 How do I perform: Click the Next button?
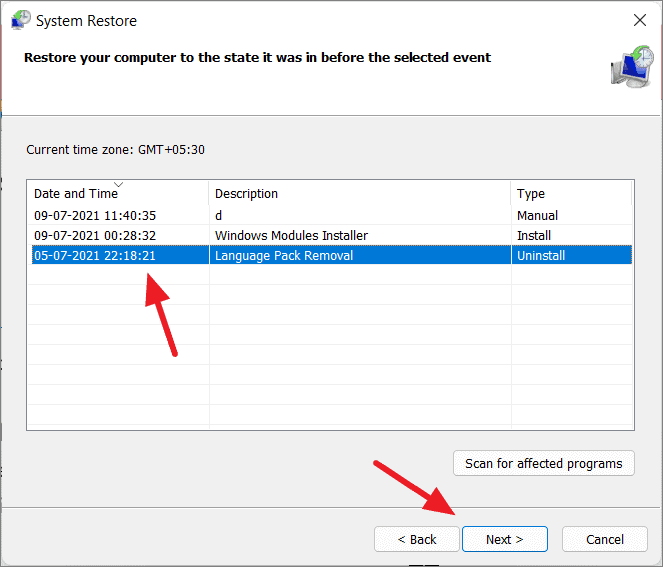click(x=504, y=539)
